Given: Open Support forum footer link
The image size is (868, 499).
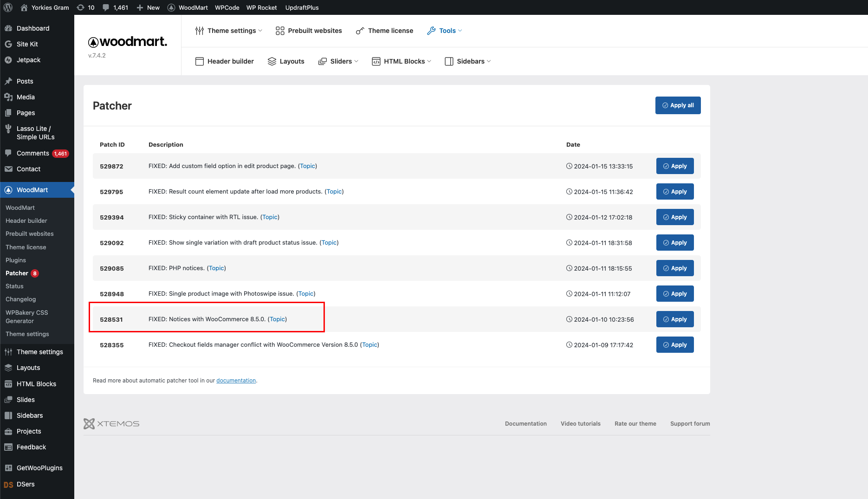Looking at the screenshot, I should [690, 424].
